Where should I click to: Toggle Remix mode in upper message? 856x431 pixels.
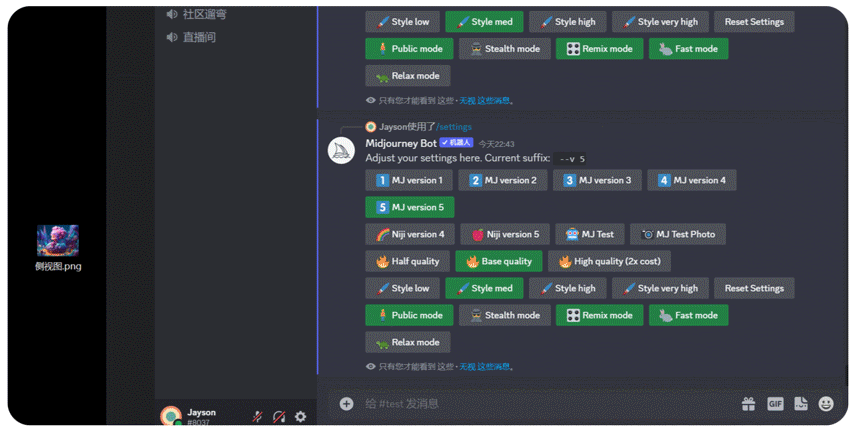click(x=599, y=49)
